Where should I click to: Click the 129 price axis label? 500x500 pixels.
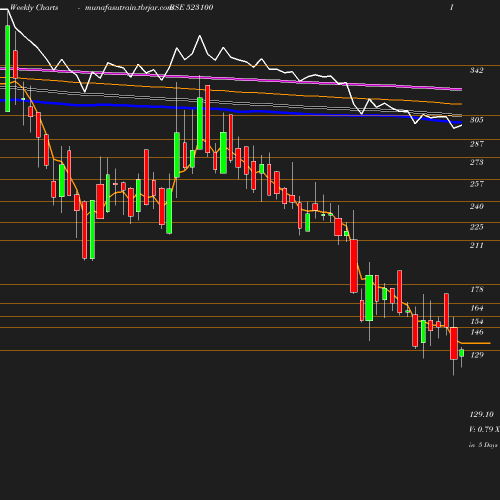tap(477, 355)
